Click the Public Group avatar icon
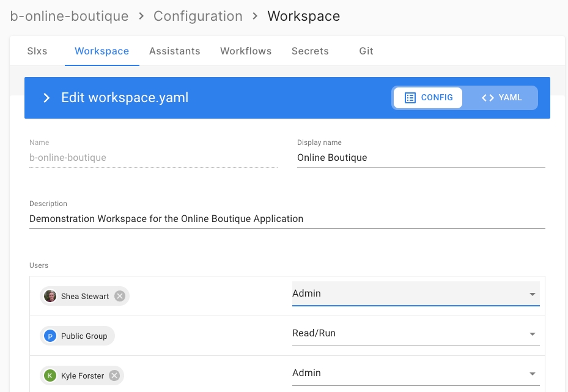This screenshot has height=392, width=568. click(x=50, y=336)
